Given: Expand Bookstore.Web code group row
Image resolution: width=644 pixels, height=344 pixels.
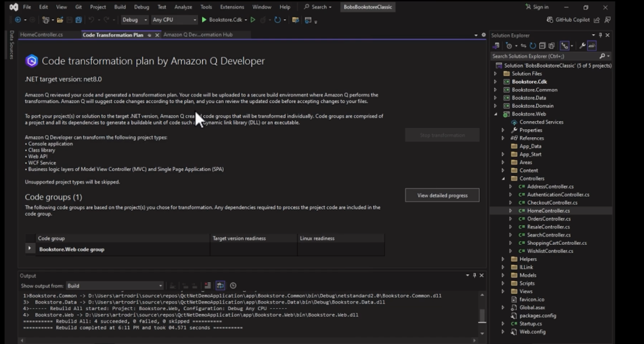Looking at the screenshot, I should tap(29, 248).
